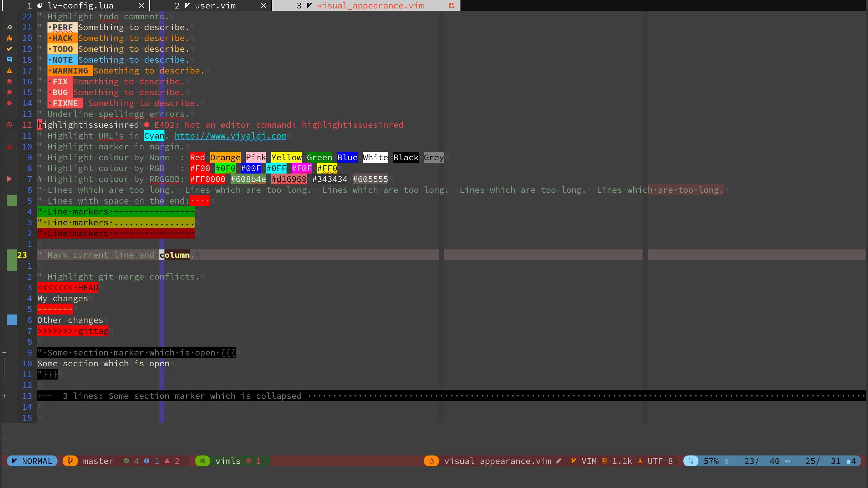868x488 pixels.
Task: Open the www.vivaldi.com hyperlink
Action: coord(230,136)
